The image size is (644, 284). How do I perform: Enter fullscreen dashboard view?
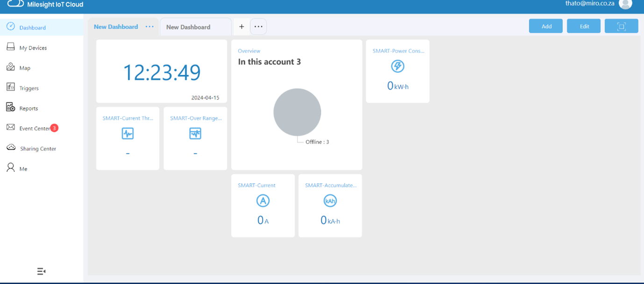pyautogui.click(x=621, y=27)
